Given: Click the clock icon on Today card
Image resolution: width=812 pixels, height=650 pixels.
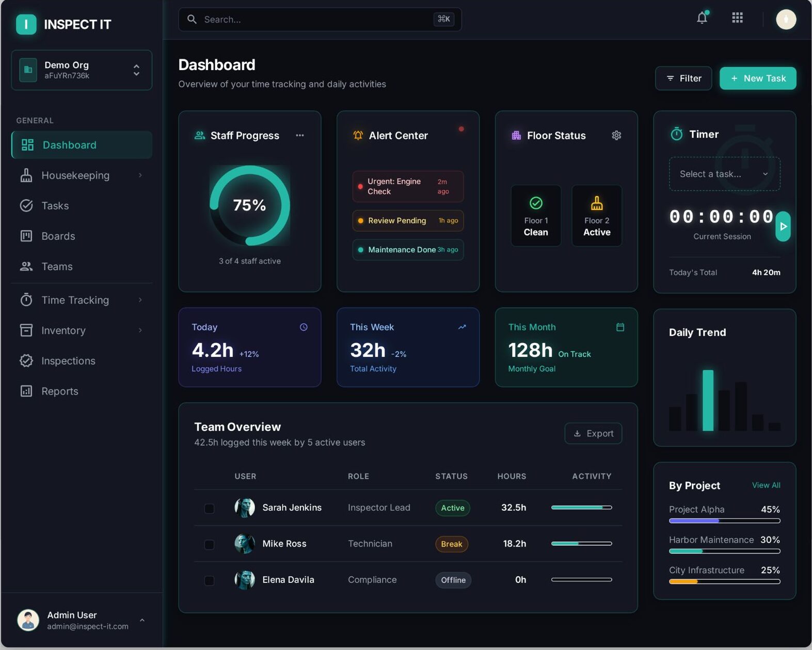Looking at the screenshot, I should point(304,327).
